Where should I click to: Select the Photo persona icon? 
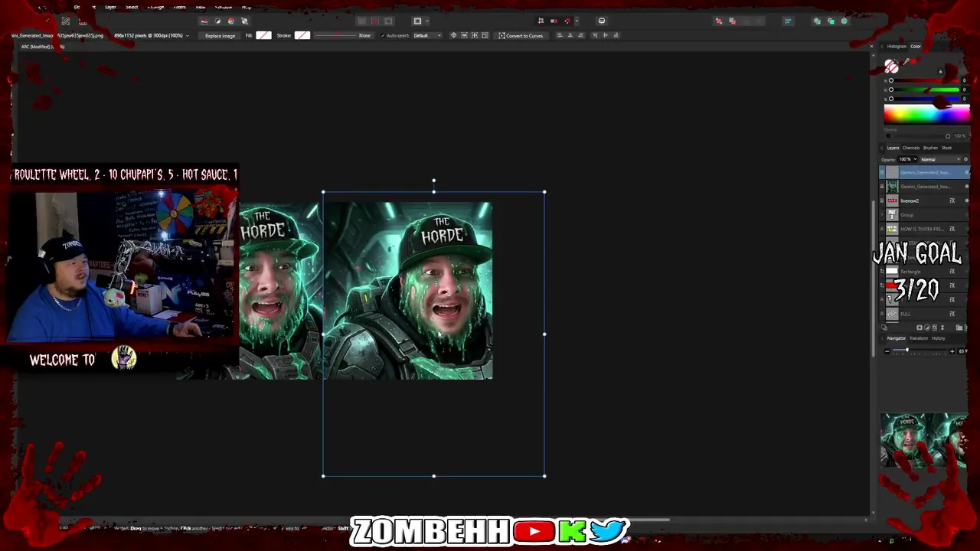(x=204, y=21)
